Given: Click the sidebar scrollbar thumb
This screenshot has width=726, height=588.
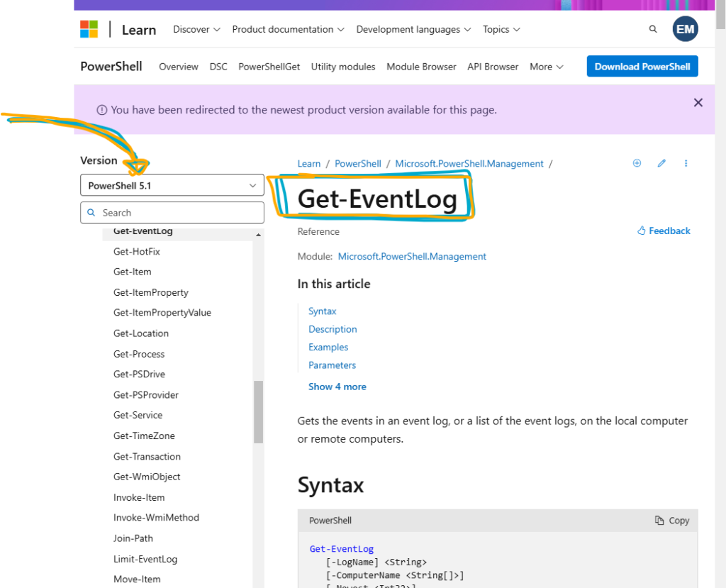Looking at the screenshot, I should pos(258,412).
